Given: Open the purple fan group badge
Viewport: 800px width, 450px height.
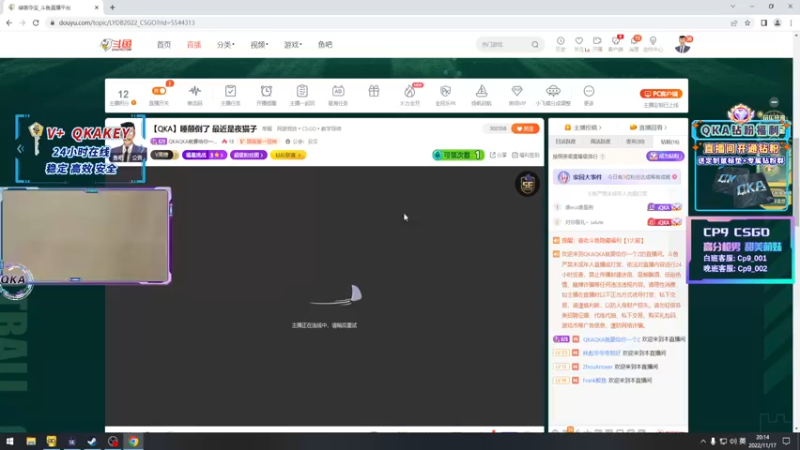Looking at the screenshot, I should (x=248, y=155).
